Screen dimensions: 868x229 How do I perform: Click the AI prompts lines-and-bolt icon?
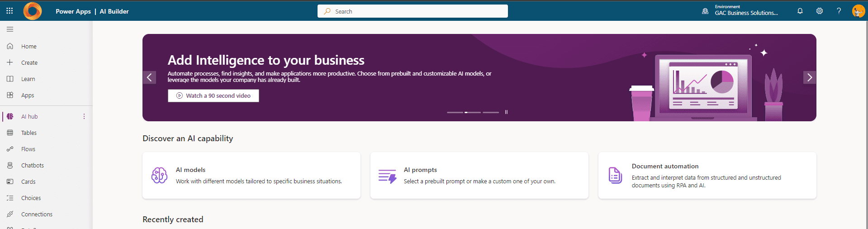[388, 176]
